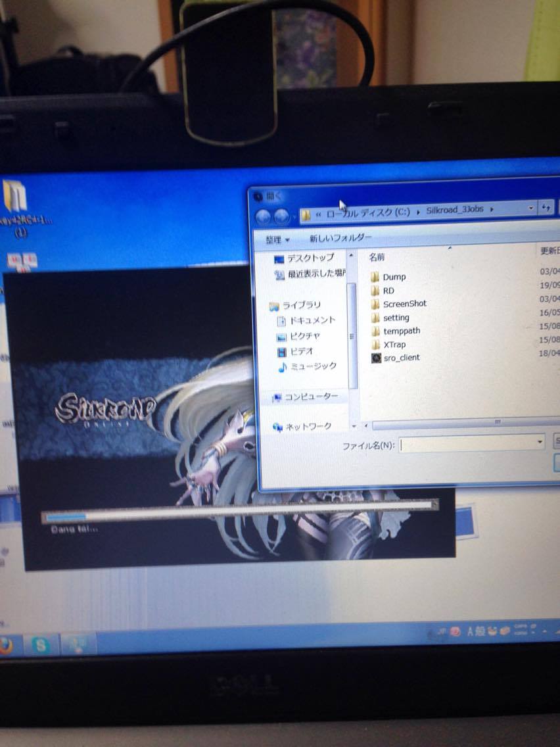This screenshot has height=747, width=560.
Task: Select ミュージック library
Action: (308, 366)
